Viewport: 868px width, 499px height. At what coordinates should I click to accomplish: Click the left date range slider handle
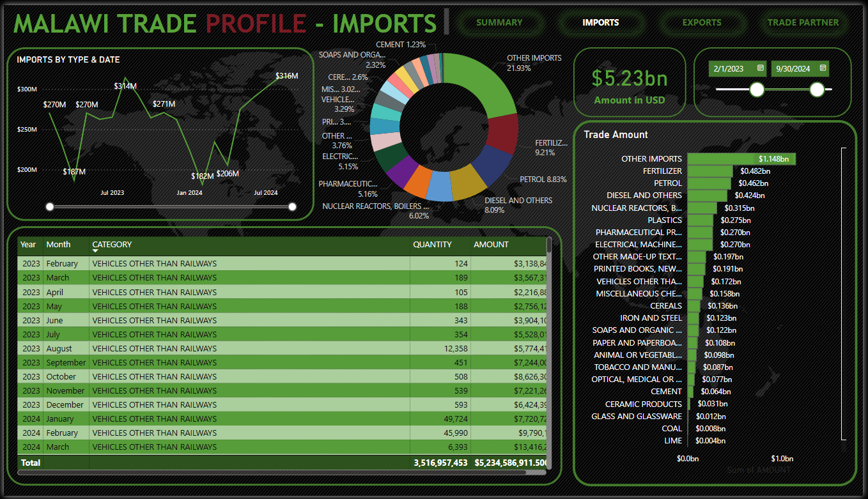point(757,89)
